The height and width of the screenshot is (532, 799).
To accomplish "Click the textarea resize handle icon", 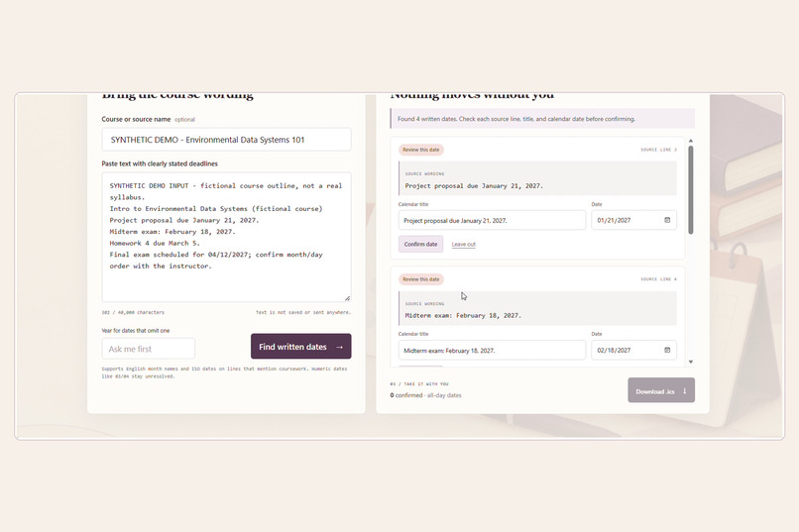I will [347, 298].
